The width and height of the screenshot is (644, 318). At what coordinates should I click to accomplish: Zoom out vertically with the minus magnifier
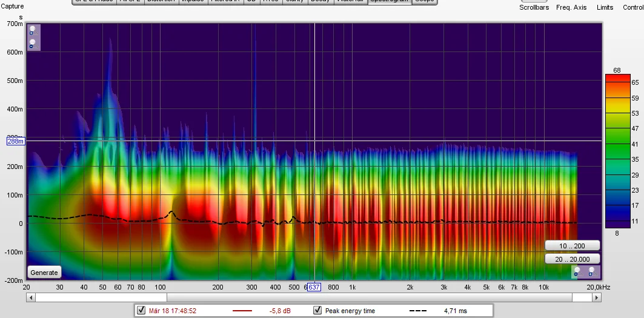[x=33, y=44]
